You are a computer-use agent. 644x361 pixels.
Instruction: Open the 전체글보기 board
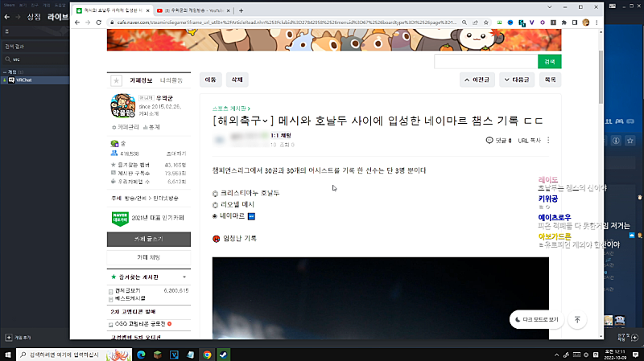(127, 290)
